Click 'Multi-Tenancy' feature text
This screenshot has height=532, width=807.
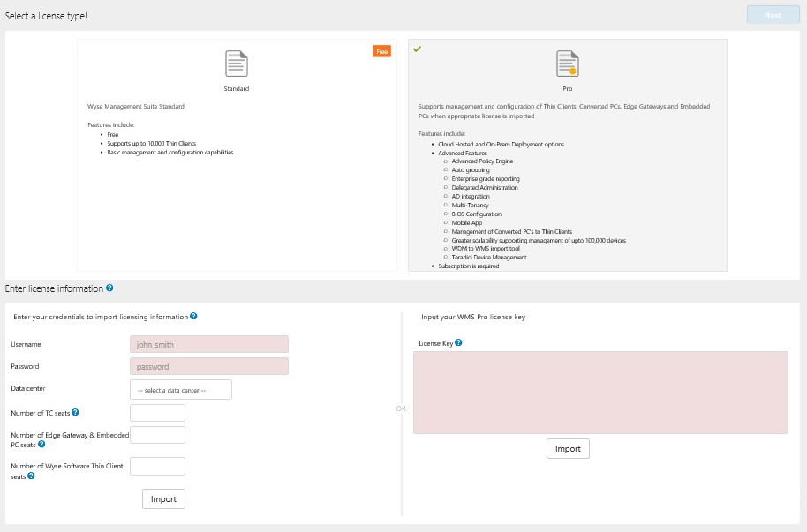pos(470,205)
